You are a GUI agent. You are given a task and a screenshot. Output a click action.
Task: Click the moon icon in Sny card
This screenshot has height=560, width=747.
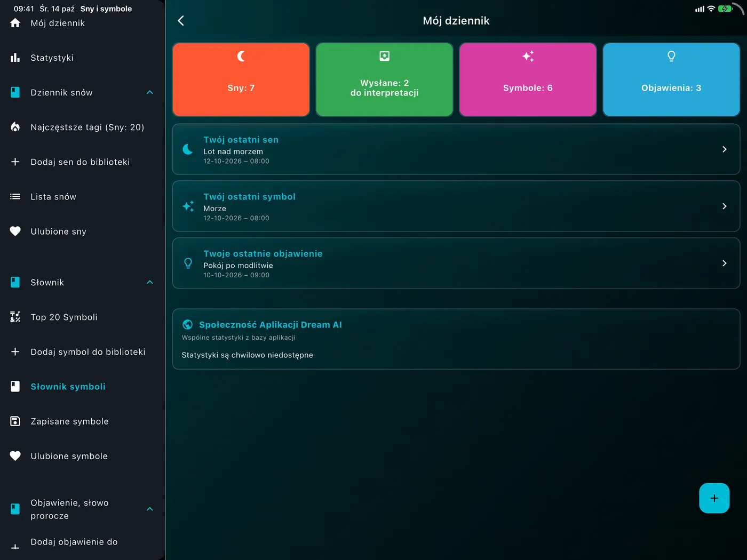[241, 56]
